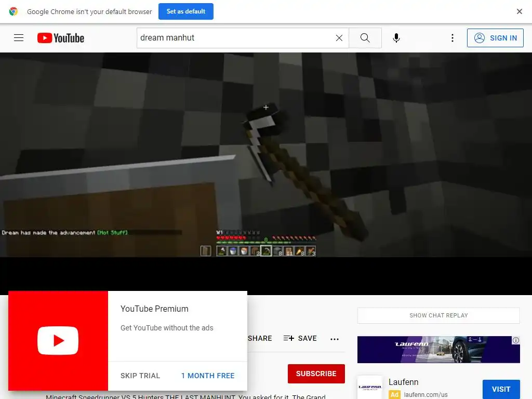
Task: Start voice search with microphone
Action: (396, 37)
